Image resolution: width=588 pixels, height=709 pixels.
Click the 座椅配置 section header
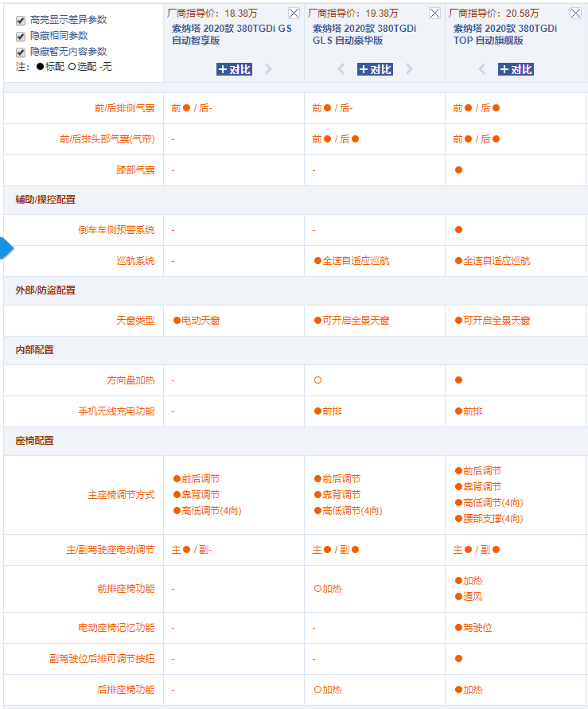35,440
